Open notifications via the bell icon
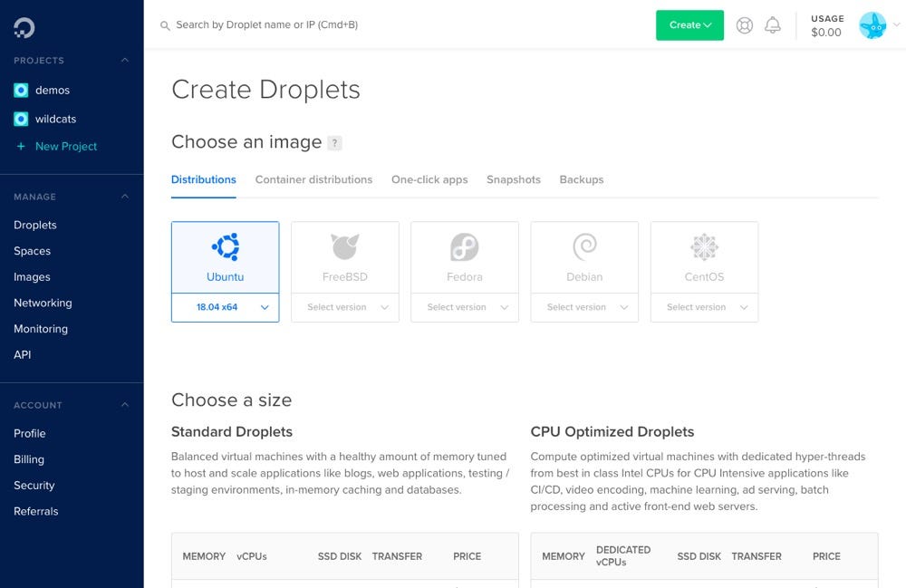The height and width of the screenshot is (588, 906). [773, 25]
